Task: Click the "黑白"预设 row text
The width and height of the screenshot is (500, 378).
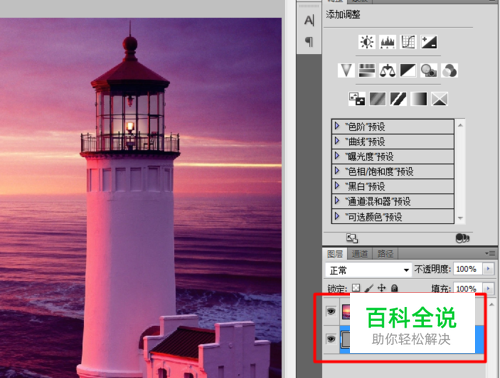Action: [x=365, y=186]
